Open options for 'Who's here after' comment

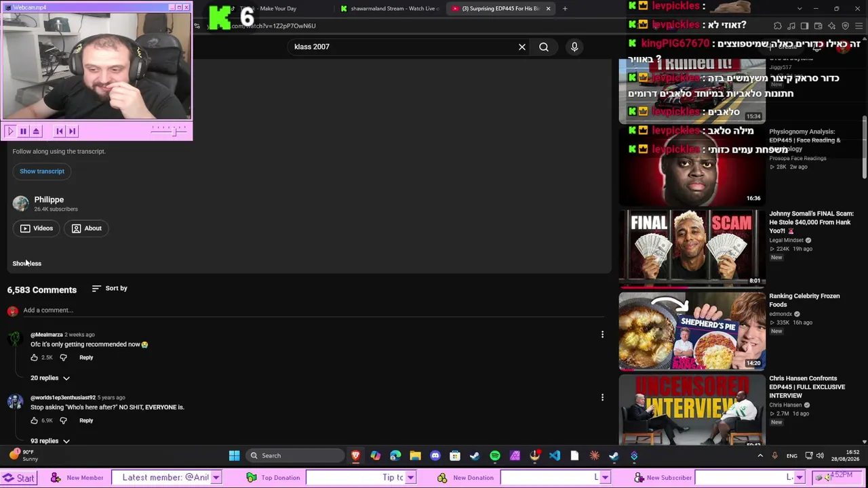(602, 398)
